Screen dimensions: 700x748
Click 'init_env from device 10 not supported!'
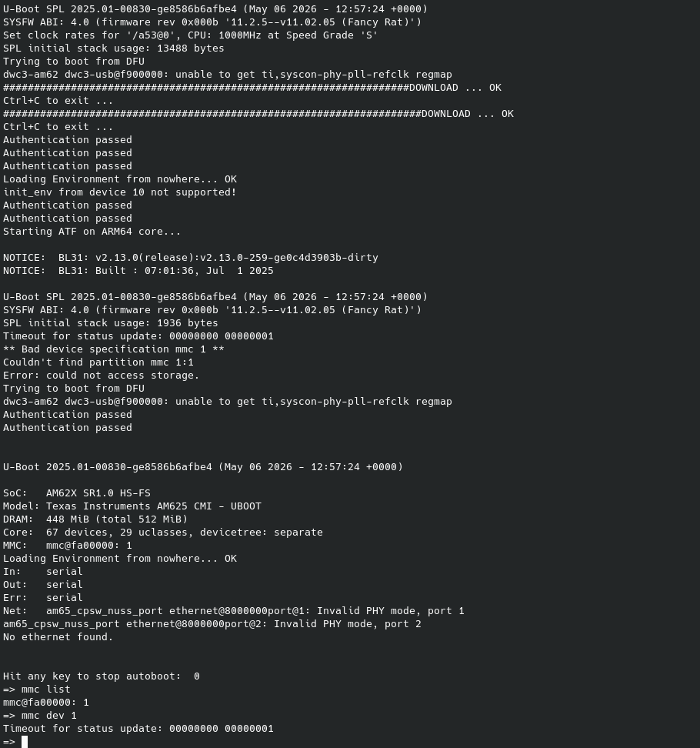coord(120,192)
